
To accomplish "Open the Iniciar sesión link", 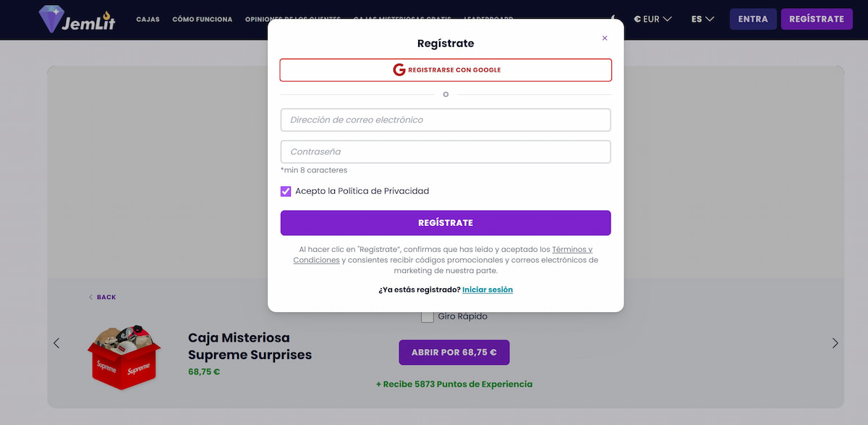I will coord(488,289).
